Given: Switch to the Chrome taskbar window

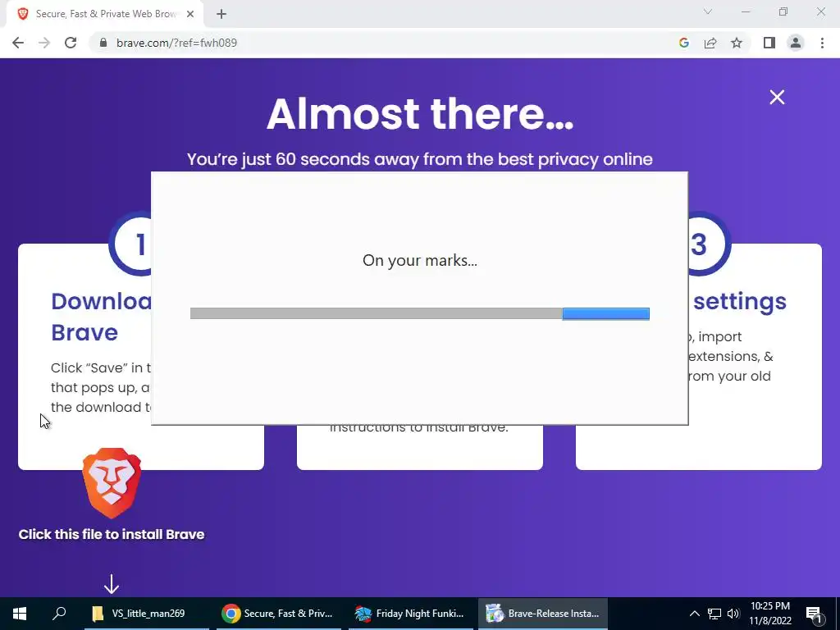Looking at the screenshot, I should (x=279, y=614).
